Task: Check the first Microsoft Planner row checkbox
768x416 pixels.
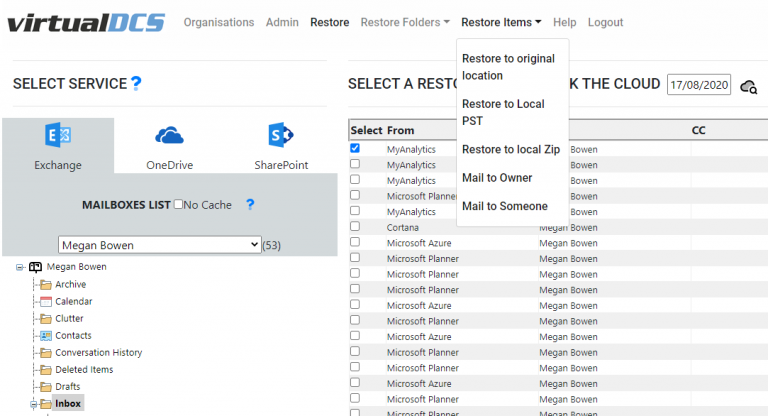Action: 355,195
